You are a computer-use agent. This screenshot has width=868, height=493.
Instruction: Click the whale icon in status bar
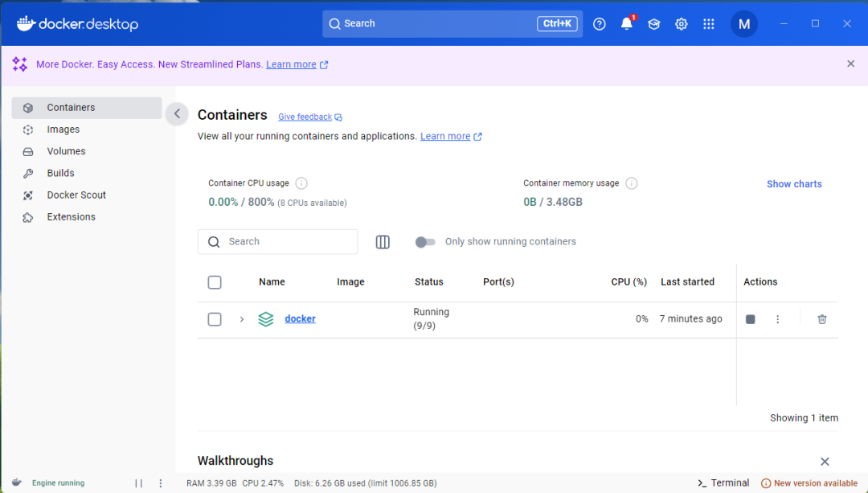(17, 483)
